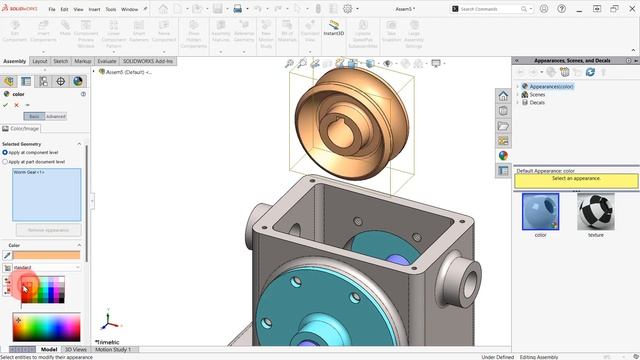Open View Palette task pane tab
This screenshot has height=360, width=640.
tap(503, 141)
